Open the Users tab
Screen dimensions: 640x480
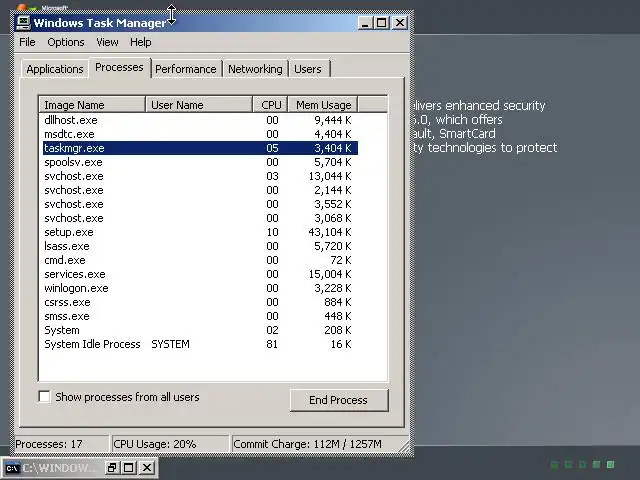pyautogui.click(x=308, y=69)
